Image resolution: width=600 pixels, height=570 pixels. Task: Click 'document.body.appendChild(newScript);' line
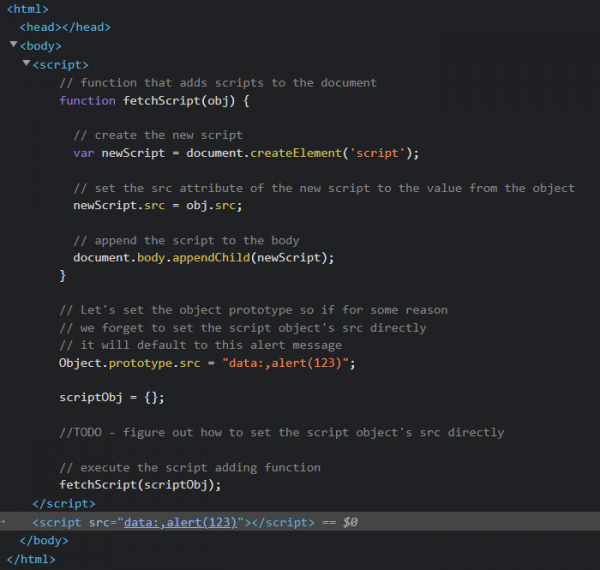tap(204, 258)
